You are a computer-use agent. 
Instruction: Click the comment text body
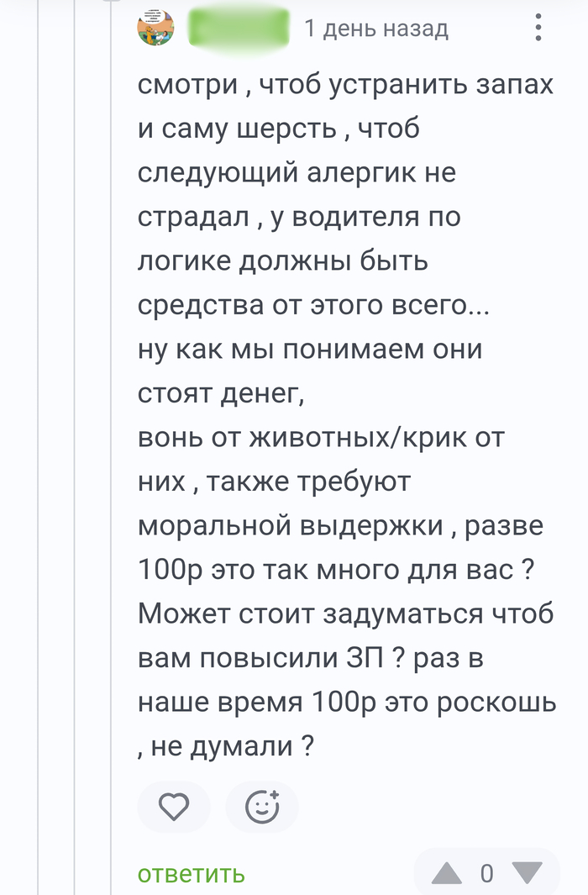coord(336,412)
